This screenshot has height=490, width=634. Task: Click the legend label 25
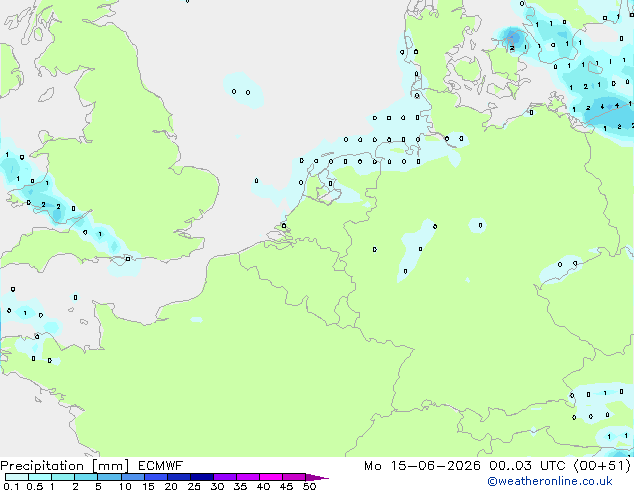pos(194,486)
